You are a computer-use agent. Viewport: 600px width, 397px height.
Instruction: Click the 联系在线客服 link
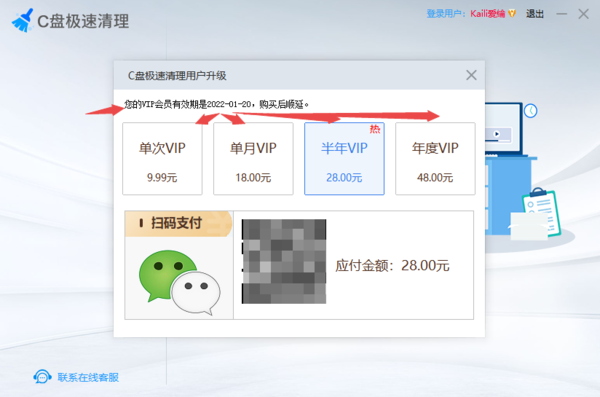point(88,377)
